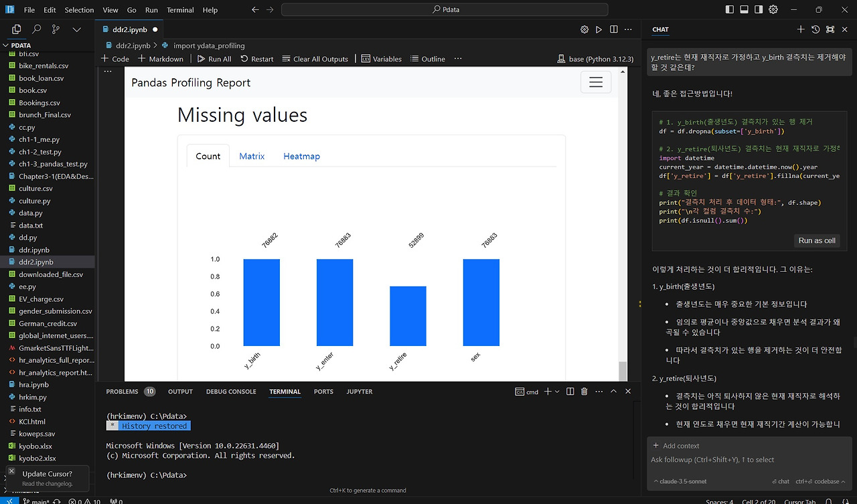Select the Count tab in Missing values
The width and height of the screenshot is (857, 504).
click(x=208, y=156)
